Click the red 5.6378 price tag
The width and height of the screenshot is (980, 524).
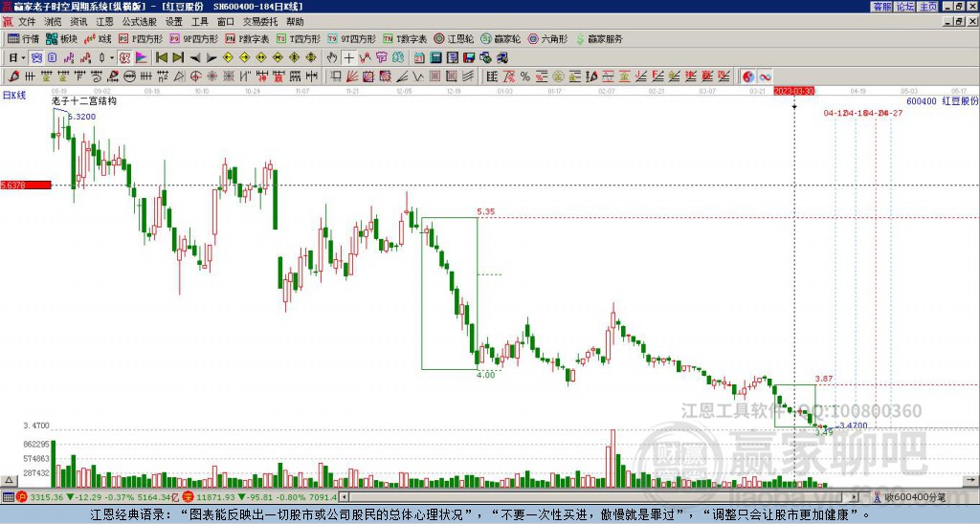click(x=26, y=185)
